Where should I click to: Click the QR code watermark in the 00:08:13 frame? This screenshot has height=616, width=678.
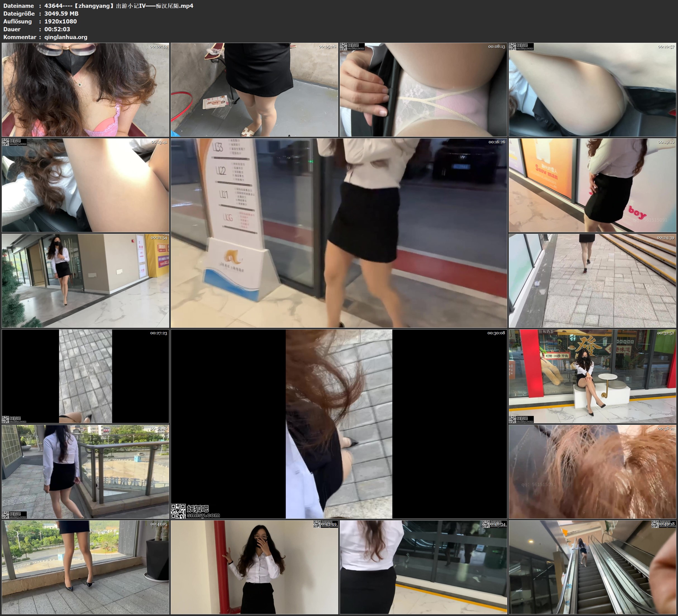[x=343, y=47]
